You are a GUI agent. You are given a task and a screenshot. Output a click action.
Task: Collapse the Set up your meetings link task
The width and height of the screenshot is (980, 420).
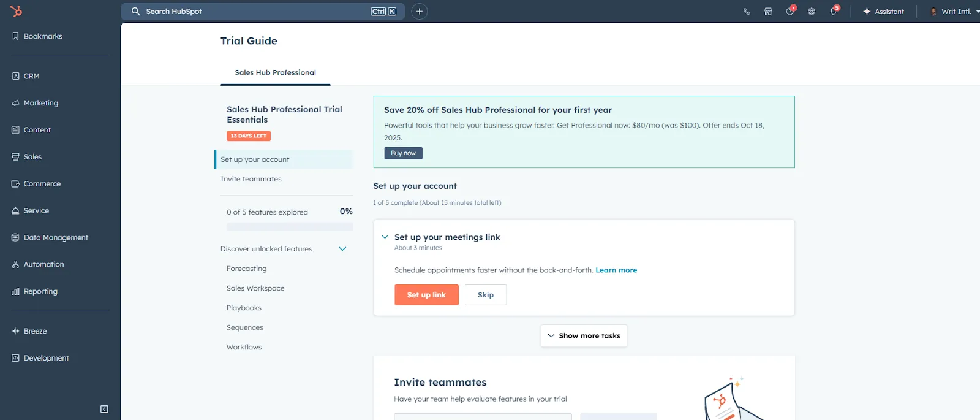click(x=385, y=237)
